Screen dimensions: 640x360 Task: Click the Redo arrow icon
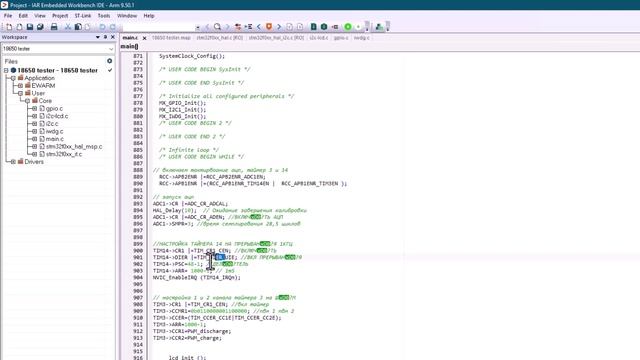tap(112, 27)
